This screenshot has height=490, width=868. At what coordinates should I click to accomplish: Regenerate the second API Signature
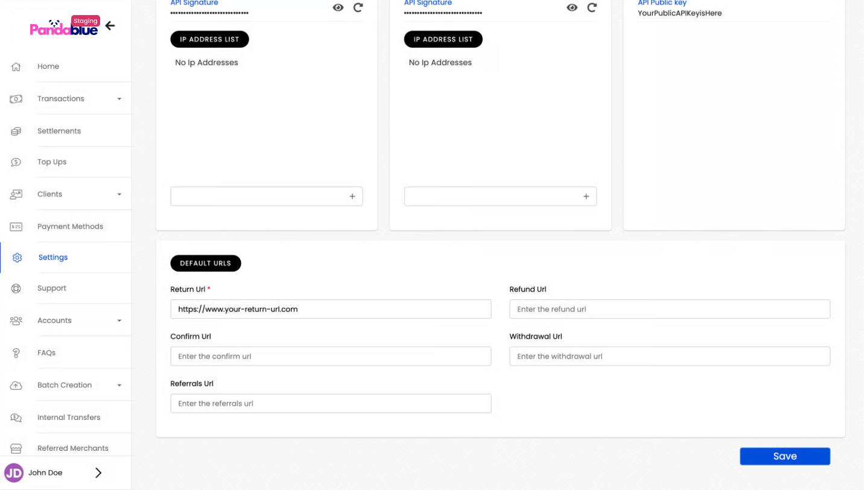592,8
